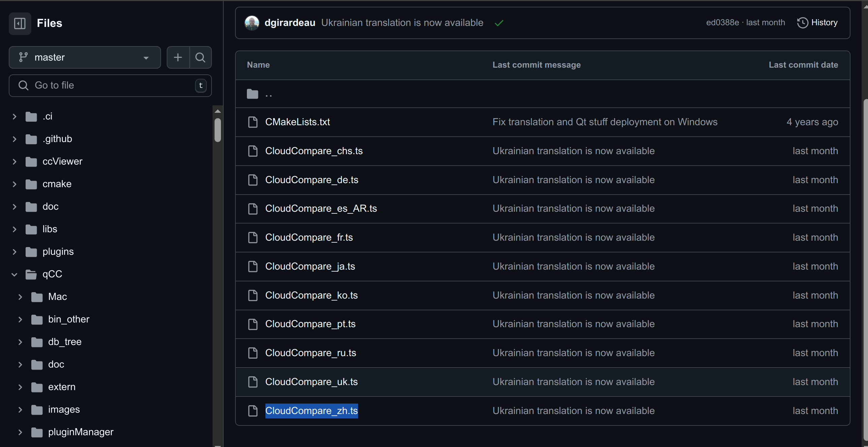Expand the top-level doc folder chevron
The image size is (868, 447).
14,207
